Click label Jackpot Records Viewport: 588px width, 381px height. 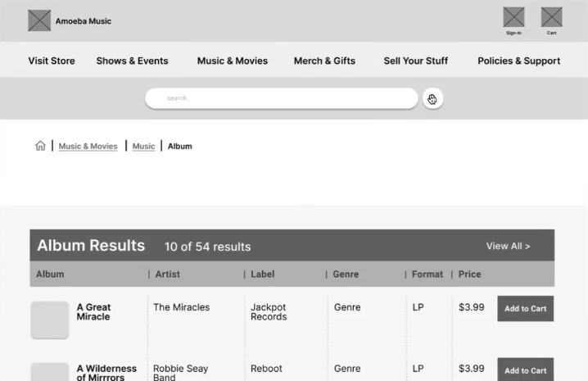(x=269, y=312)
